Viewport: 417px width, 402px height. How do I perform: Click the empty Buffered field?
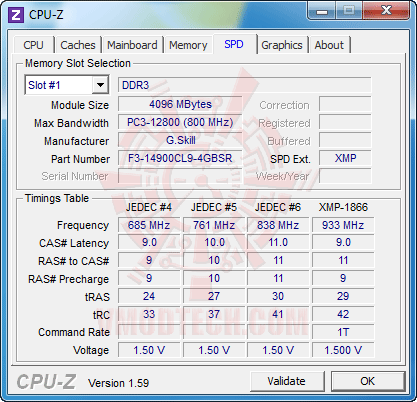click(345, 140)
